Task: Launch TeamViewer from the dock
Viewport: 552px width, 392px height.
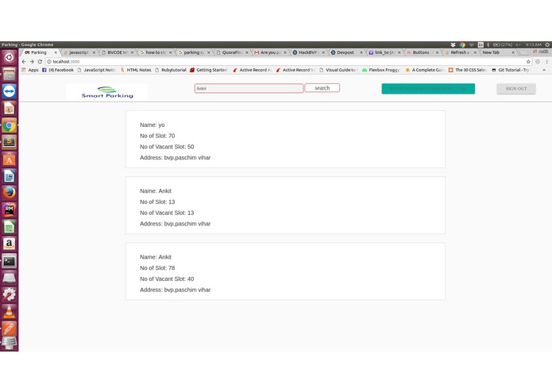Action: coord(10,91)
